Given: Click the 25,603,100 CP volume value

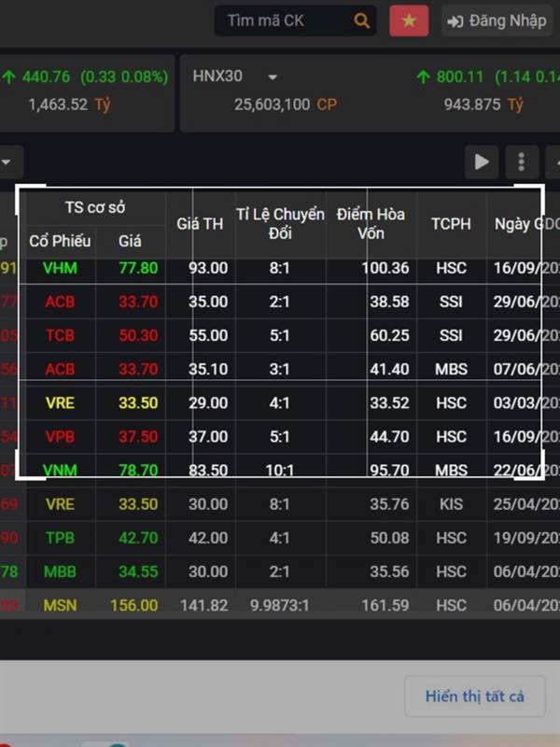Looking at the screenshot, I should [286, 105].
